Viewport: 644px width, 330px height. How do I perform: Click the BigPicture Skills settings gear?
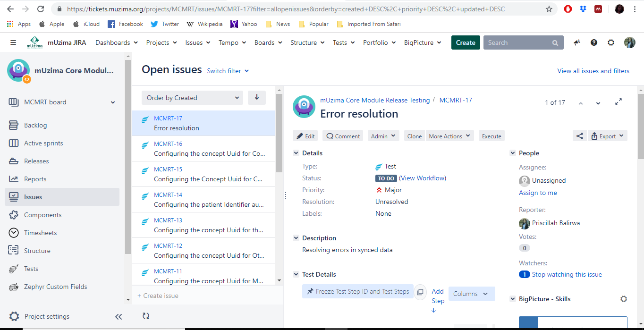click(623, 299)
